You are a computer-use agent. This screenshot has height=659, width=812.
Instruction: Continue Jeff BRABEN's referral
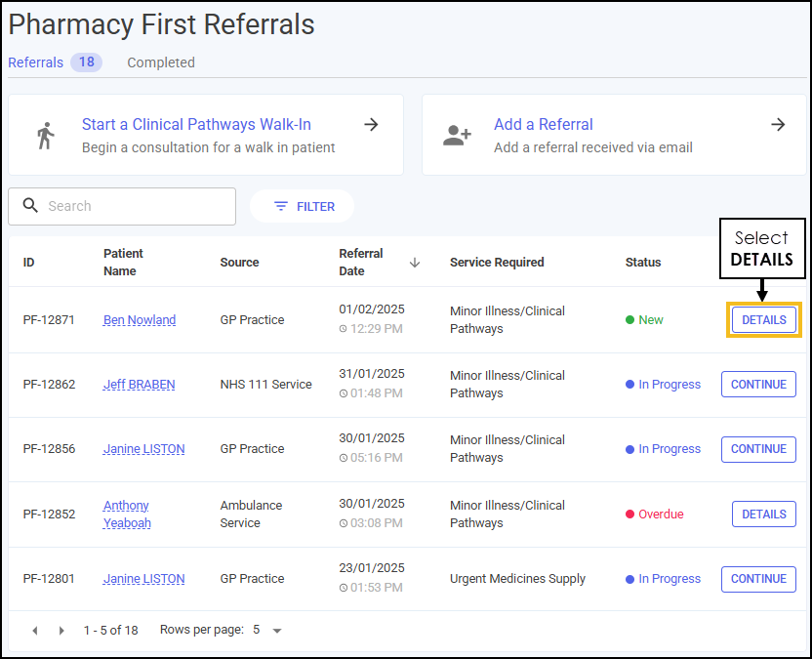(758, 385)
